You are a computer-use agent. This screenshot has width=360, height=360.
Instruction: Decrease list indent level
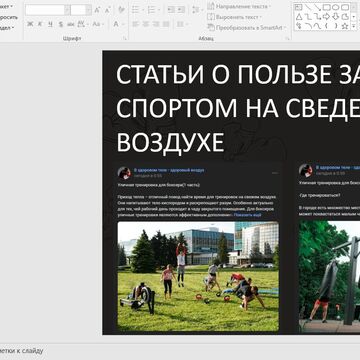[170, 9]
